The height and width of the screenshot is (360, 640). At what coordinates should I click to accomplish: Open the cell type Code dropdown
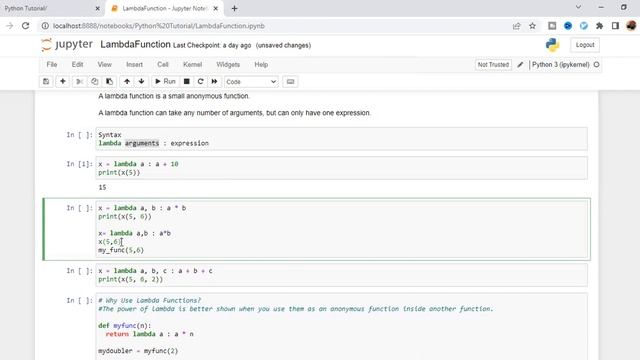click(x=251, y=82)
